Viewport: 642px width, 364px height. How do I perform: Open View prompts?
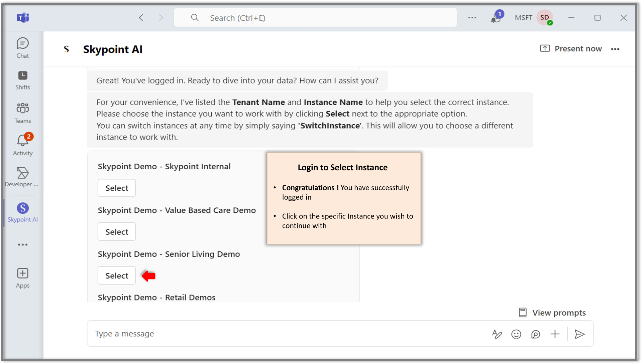552,313
